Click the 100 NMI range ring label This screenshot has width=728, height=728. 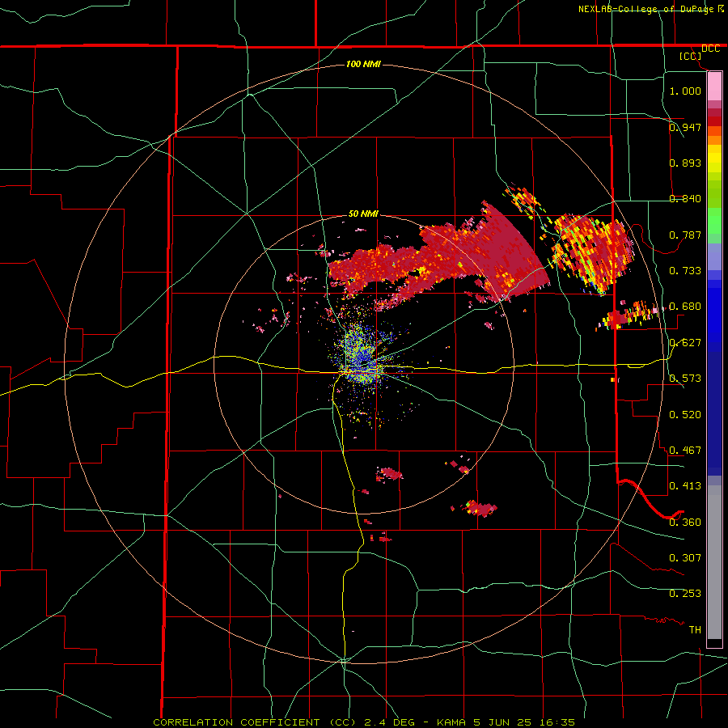(363, 64)
